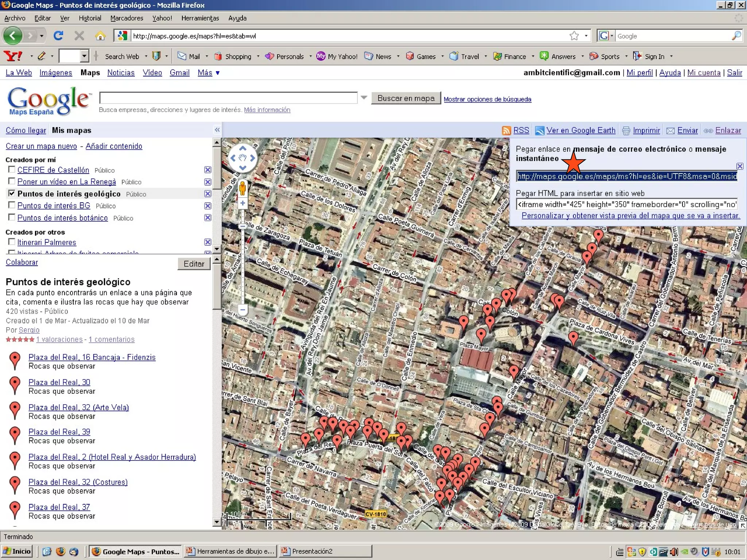The width and height of the screenshot is (747, 560).
Task: Pan the map up with arrow control
Action: pos(243,148)
